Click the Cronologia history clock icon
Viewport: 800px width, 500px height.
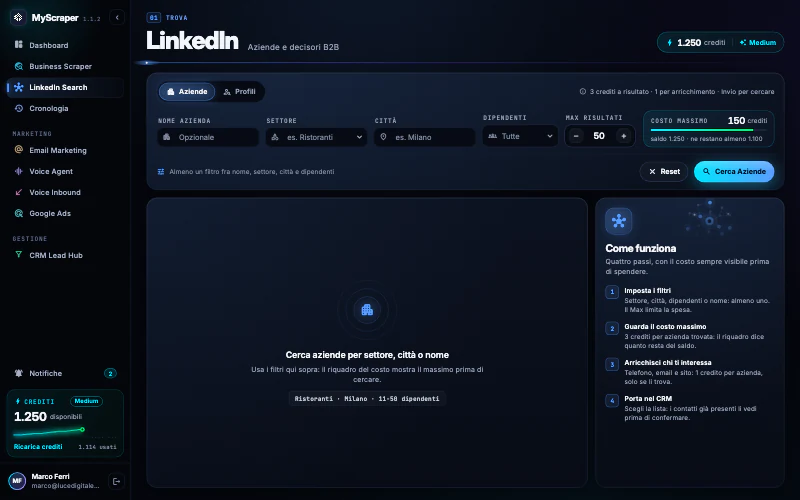19,108
